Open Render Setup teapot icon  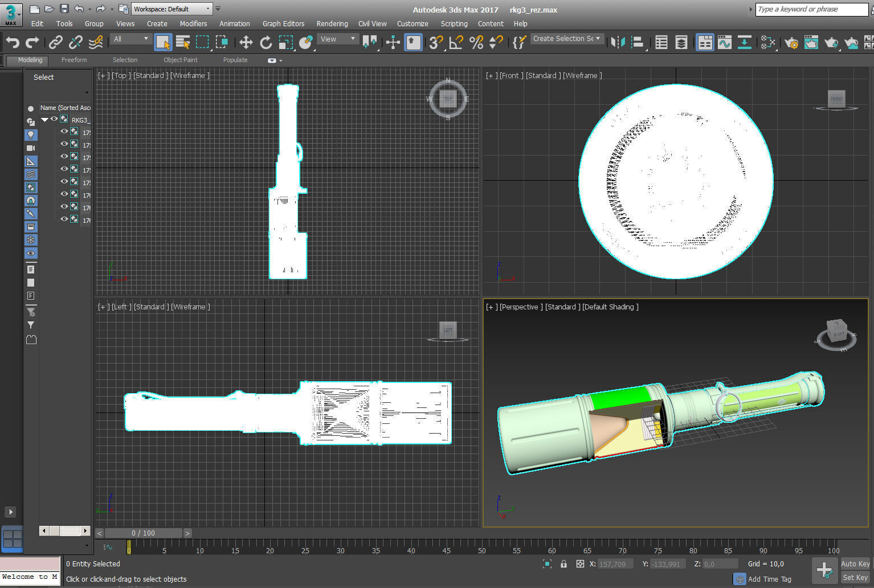(x=791, y=42)
